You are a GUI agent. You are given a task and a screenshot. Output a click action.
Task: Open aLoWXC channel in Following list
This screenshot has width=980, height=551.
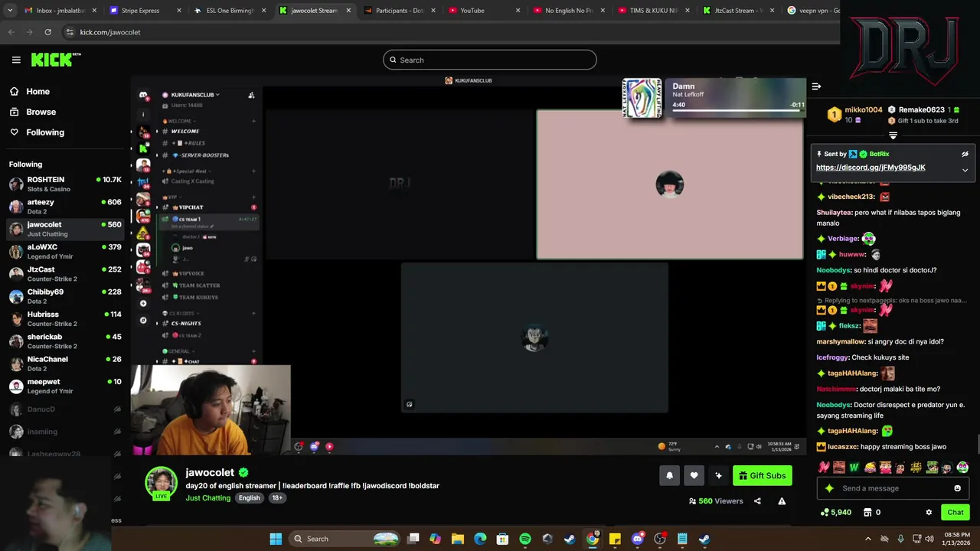(65, 251)
